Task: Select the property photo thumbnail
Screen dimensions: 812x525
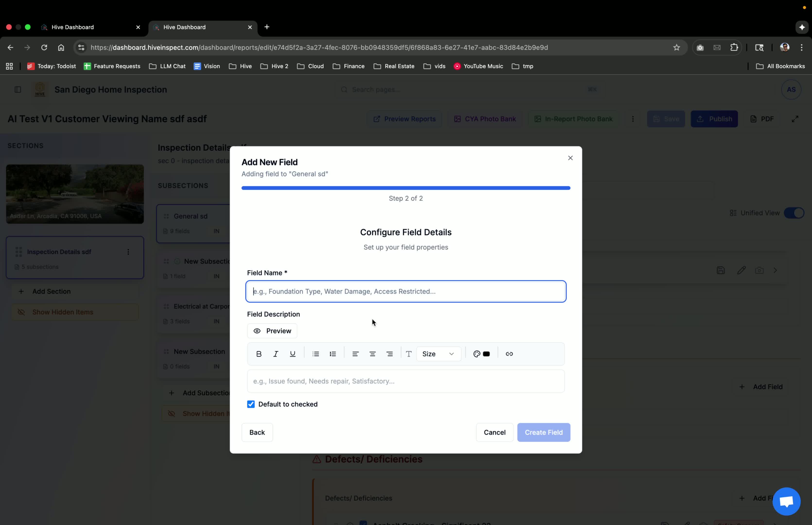Action: (75, 194)
